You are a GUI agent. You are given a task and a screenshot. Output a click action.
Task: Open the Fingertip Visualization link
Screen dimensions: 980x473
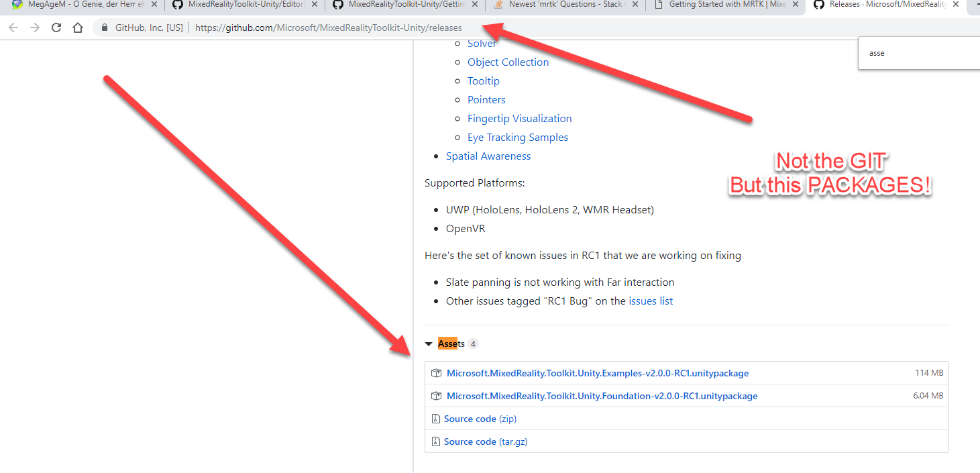click(520, 119)
